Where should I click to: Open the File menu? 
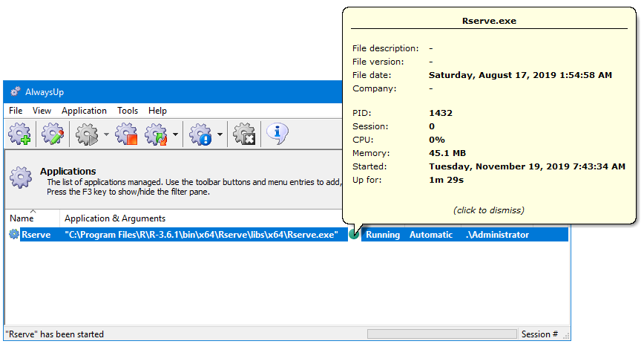[x=16, y=111]
